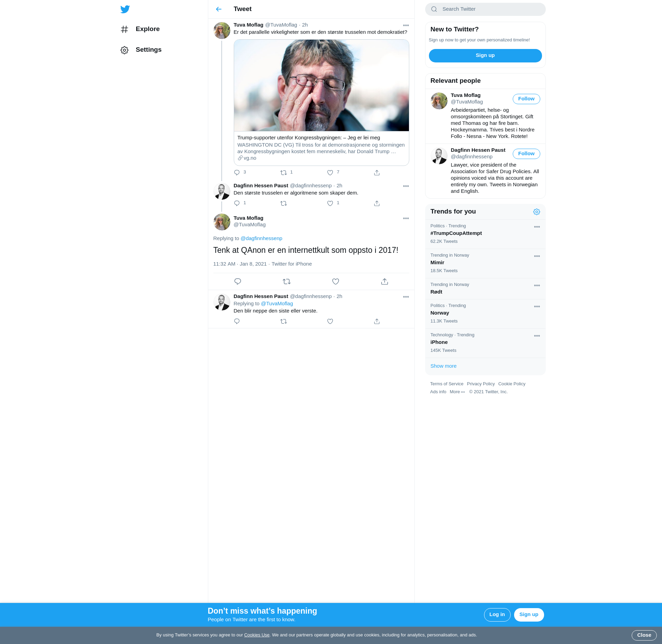Click the 11:32 AM · Jan 8, 2021 timestamp

point(240,264)
